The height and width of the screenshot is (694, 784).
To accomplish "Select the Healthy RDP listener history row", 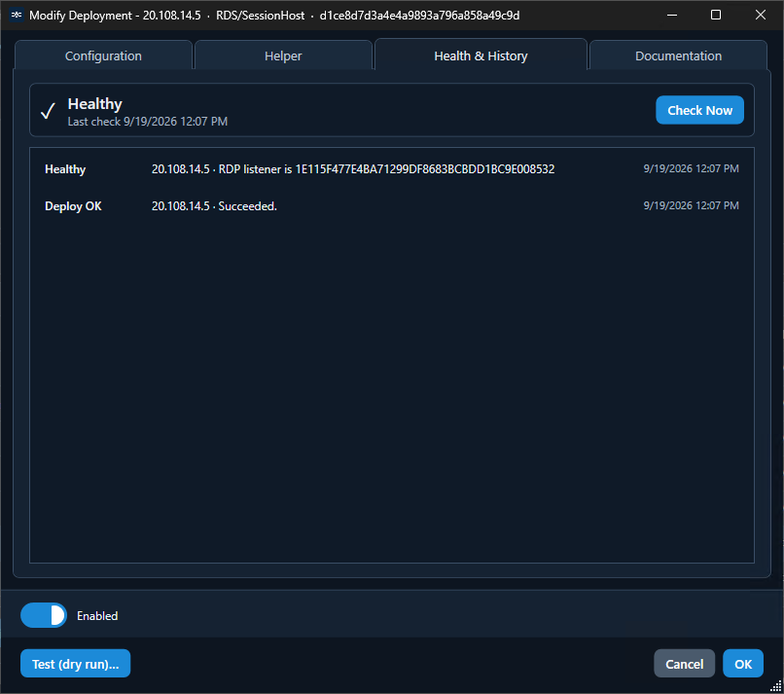I will (x=392, y=169).
